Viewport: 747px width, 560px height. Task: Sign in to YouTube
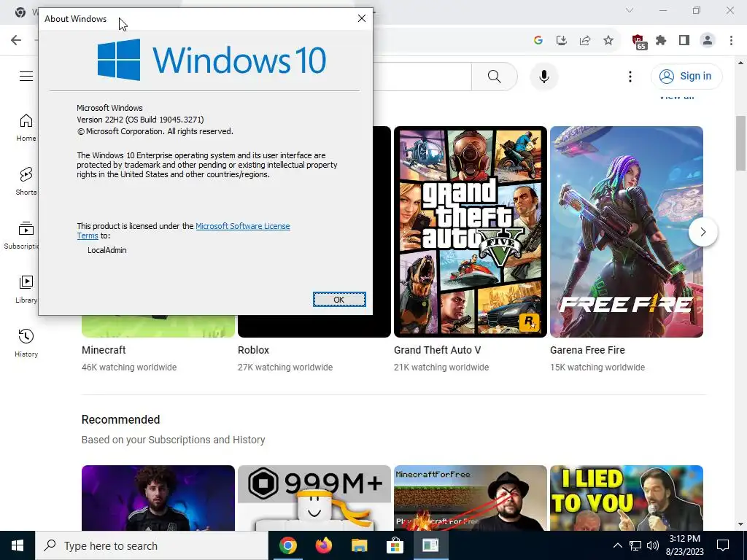[x=686, y=76]
